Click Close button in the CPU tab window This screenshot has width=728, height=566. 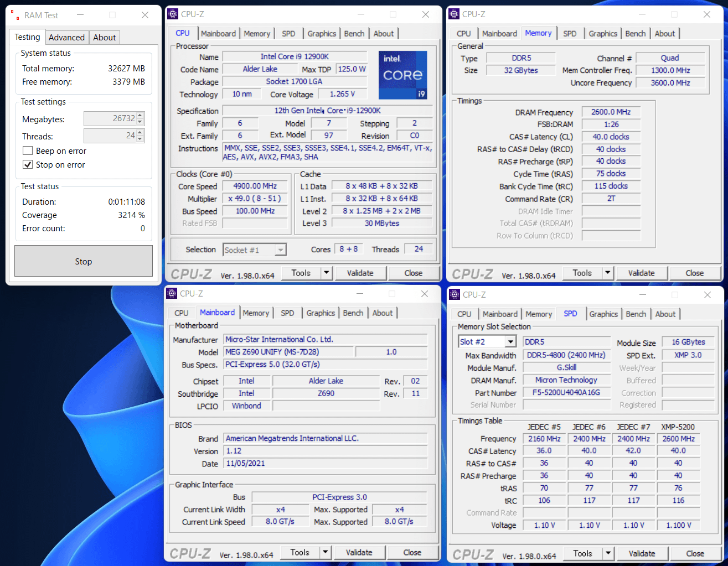point(414,273)
